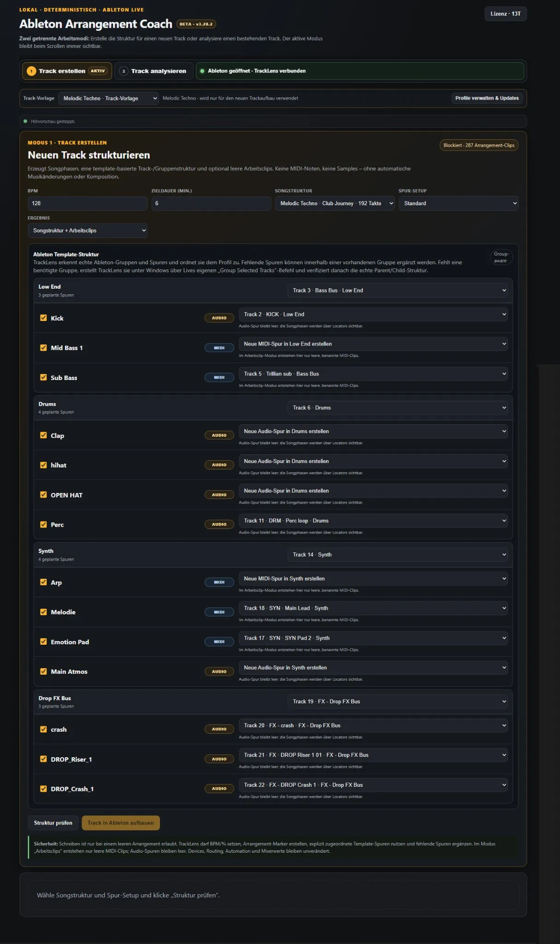Click the Zieldauer input field
This screenshot has width=560, height=944.
click(211, 203)
